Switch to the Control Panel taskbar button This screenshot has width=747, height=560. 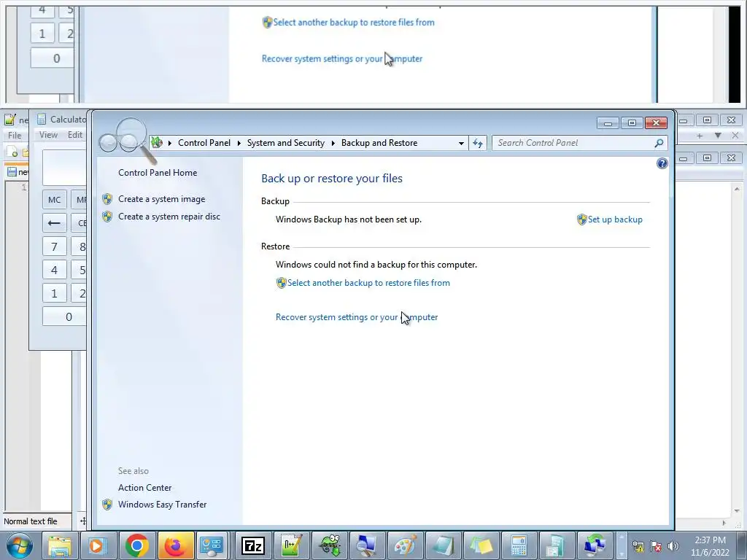[x=212, y=545]
